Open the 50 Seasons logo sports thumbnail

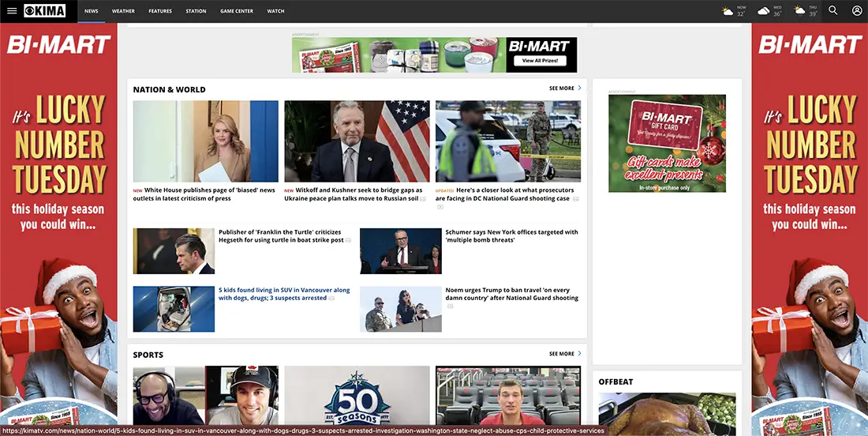tap(357, 396)
